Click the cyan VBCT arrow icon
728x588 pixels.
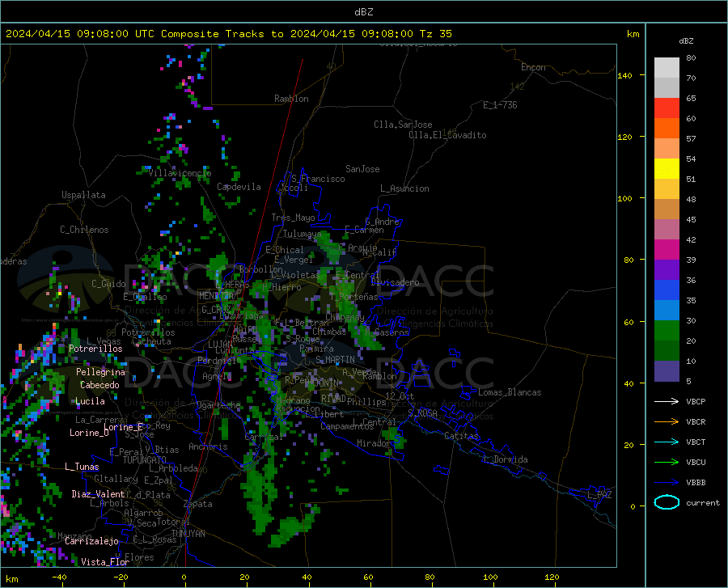coord(667,442)
